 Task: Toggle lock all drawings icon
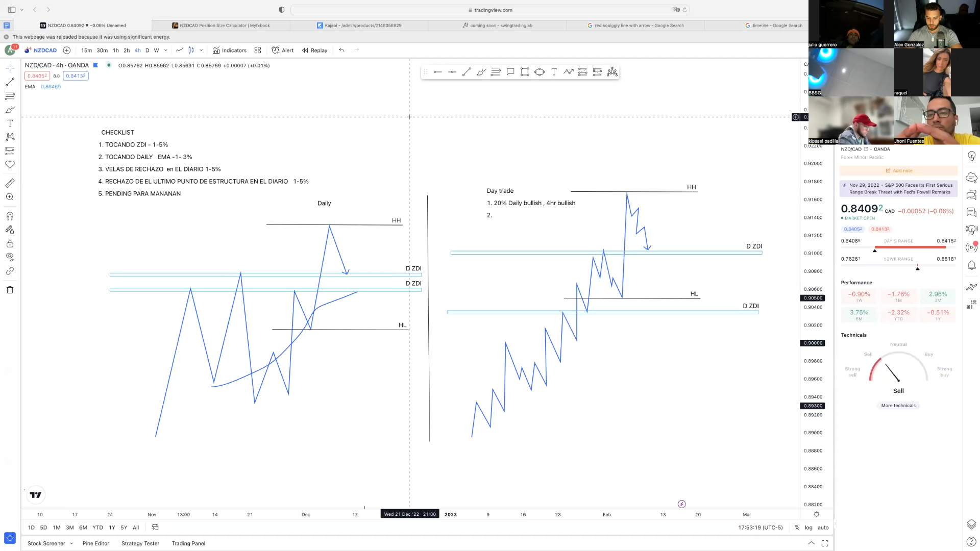pos(10,243)
